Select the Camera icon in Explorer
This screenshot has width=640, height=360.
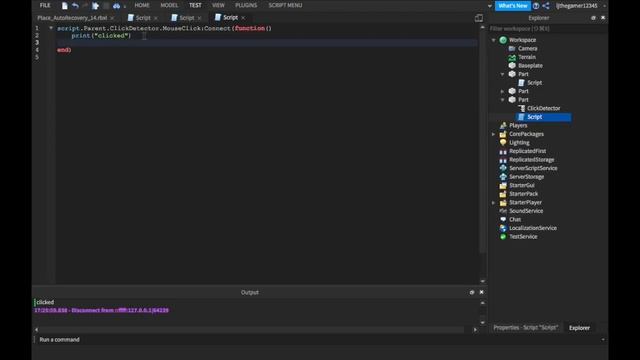pos(512,49)
